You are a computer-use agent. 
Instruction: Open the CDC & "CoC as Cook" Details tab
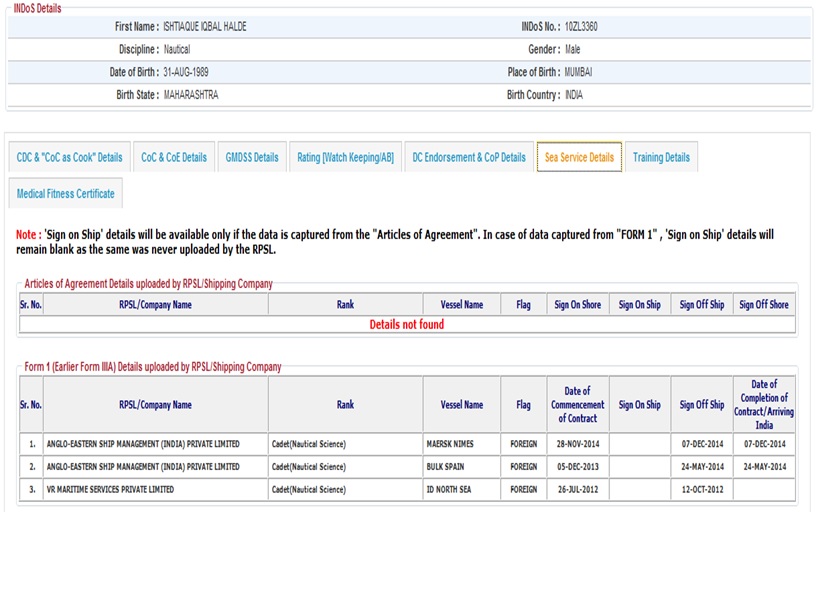(x=69, y=157)
